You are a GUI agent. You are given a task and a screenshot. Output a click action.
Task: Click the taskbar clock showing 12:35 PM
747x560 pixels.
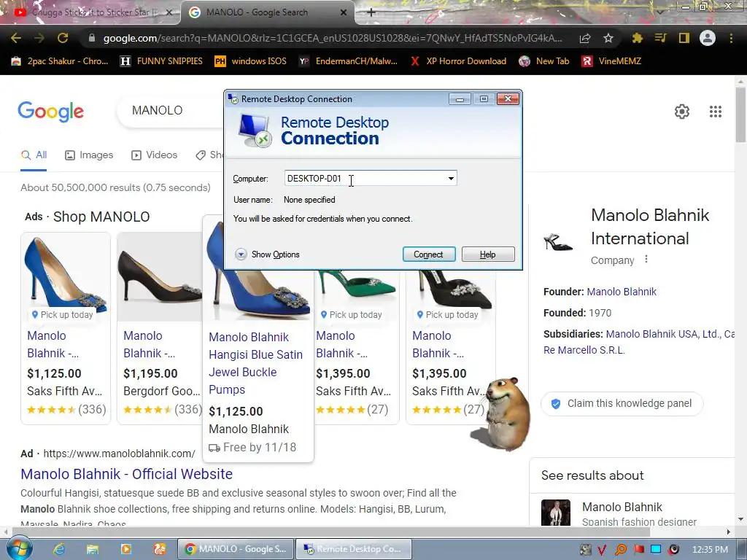point(710,550)
